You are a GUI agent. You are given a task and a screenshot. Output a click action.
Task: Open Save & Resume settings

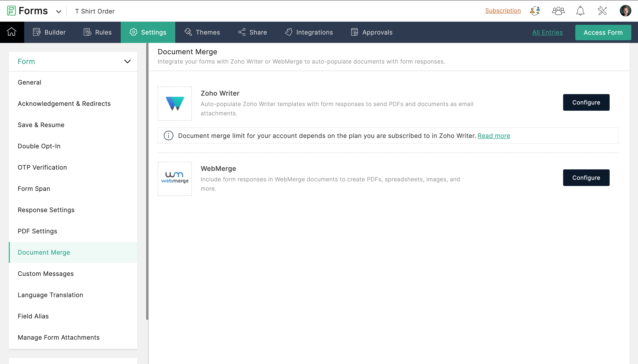73,125
